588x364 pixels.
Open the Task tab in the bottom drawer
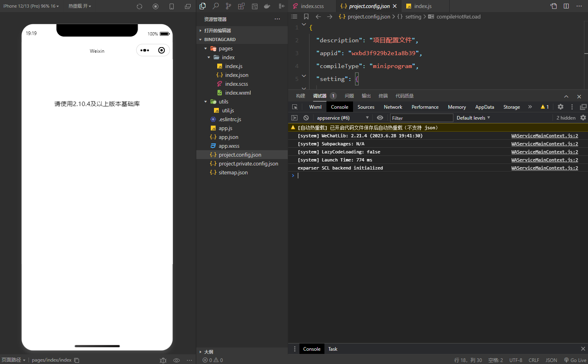click(x=332, y=349)
